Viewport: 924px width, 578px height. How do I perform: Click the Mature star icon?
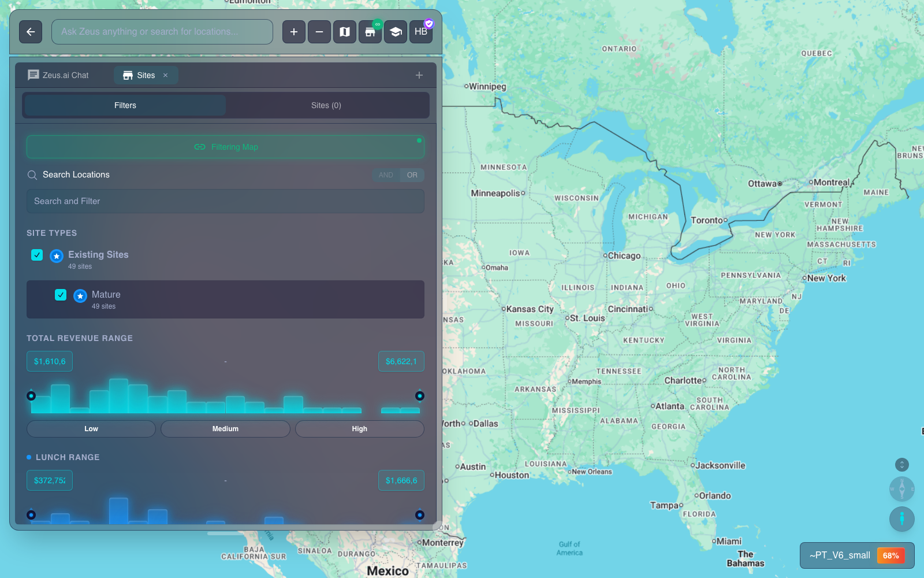pyautogui.click(x=80, y=296)
